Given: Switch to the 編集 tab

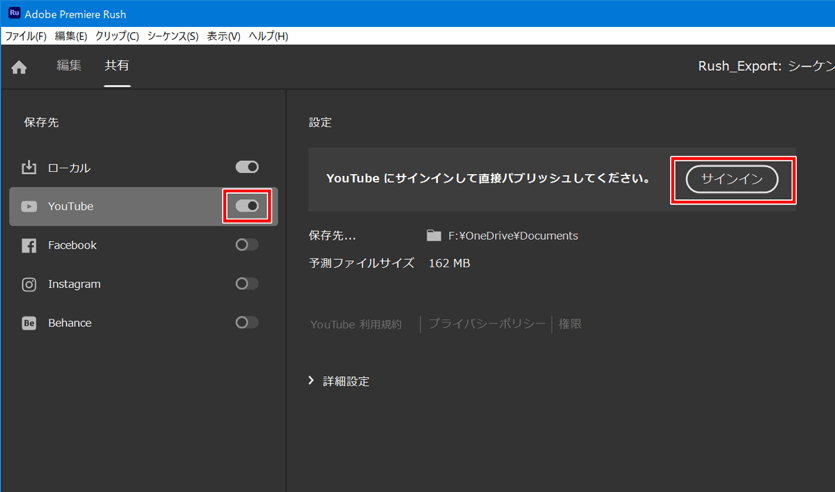Looking at the screenshot, I should pos(69,65).
